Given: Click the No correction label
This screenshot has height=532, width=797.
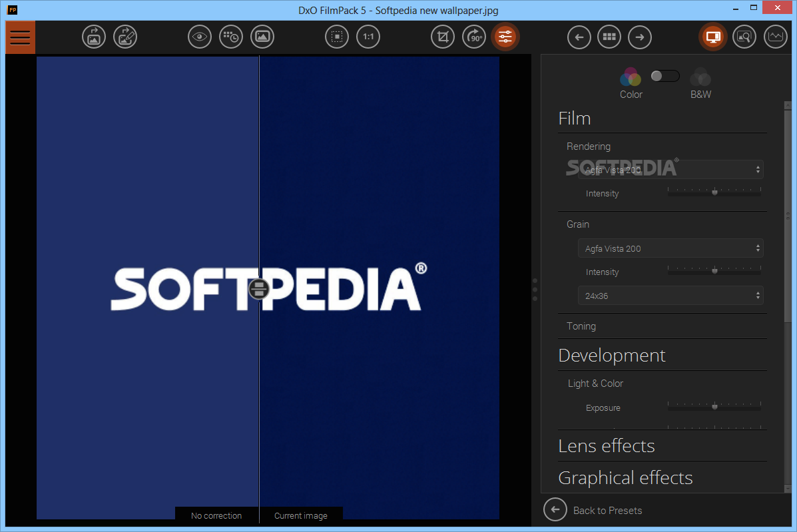Looking at the screenshot, I should pos(216,516).
